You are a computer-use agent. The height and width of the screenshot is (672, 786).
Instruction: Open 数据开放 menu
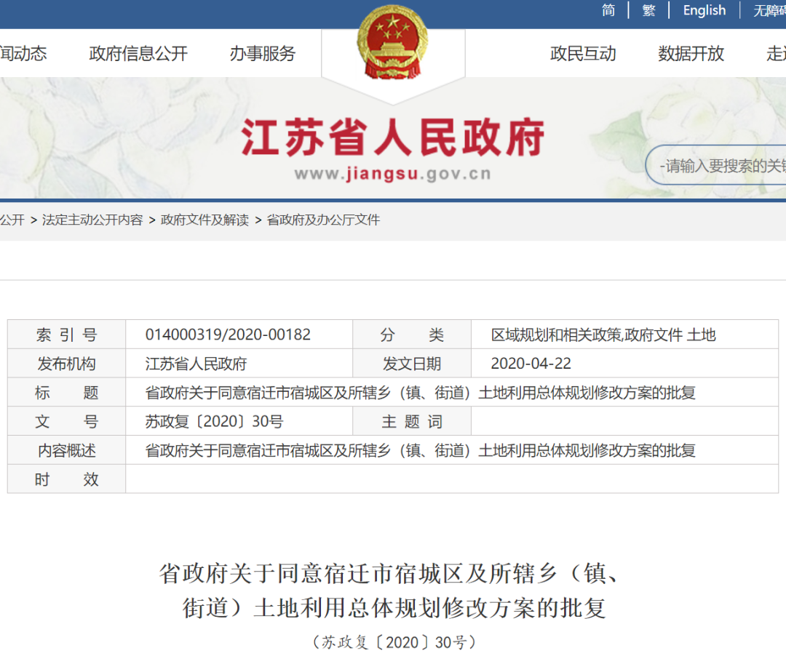point(691,53)
